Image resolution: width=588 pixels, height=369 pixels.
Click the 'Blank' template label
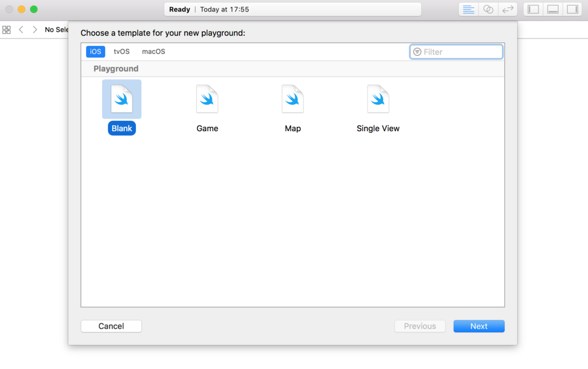point(122,128)
